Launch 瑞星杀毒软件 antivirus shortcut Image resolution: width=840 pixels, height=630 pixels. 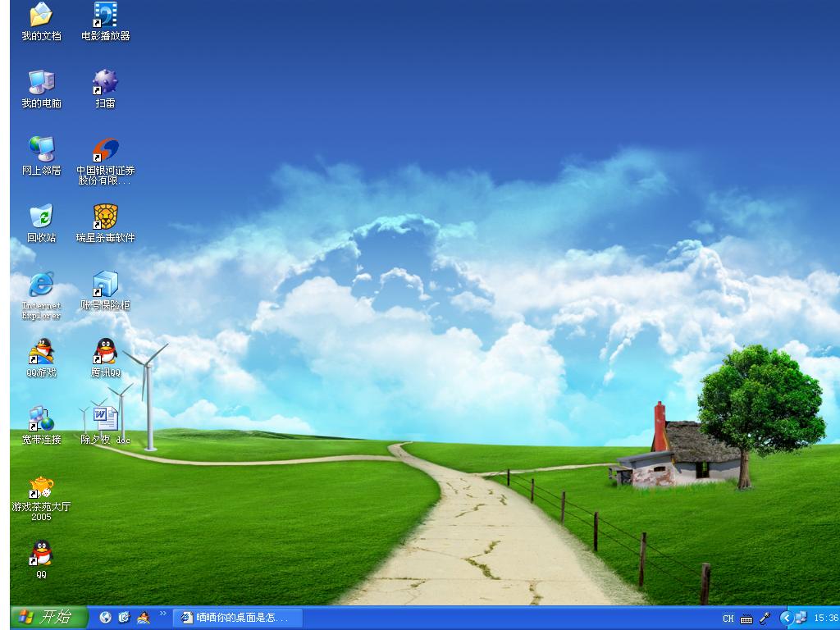[x=106, y=223]
